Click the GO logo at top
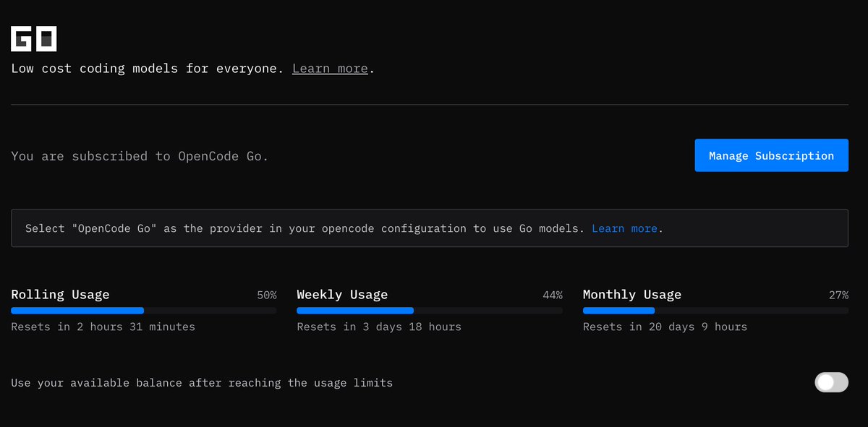 click(x=33, y=39)
